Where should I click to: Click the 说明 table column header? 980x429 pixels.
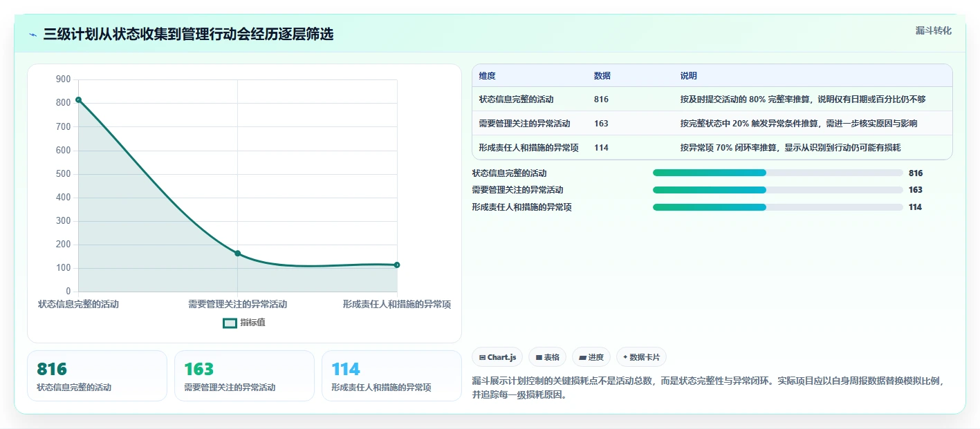[689, 76]
